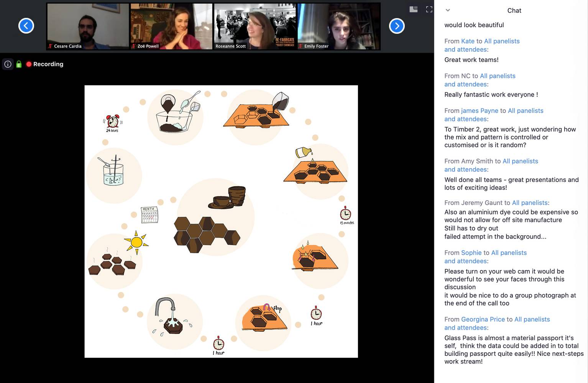Click the Recording label

pos(48,64)
